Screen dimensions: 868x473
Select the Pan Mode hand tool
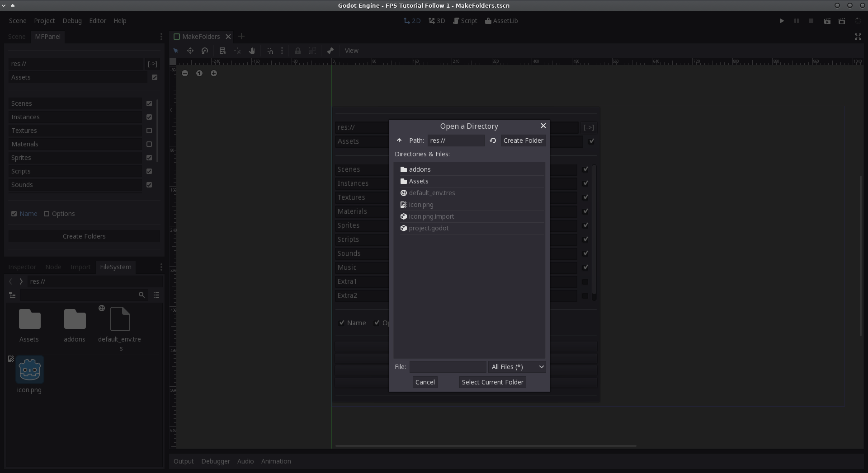[x=252, y=51]
